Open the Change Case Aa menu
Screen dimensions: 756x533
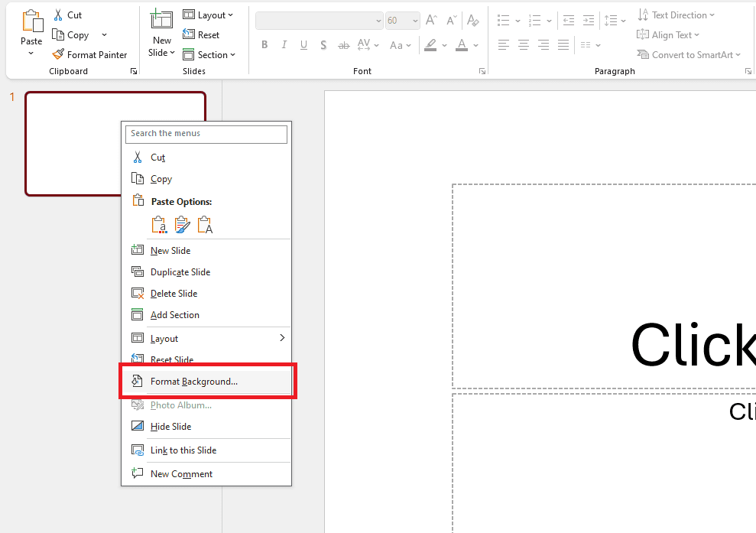(401, 45)
